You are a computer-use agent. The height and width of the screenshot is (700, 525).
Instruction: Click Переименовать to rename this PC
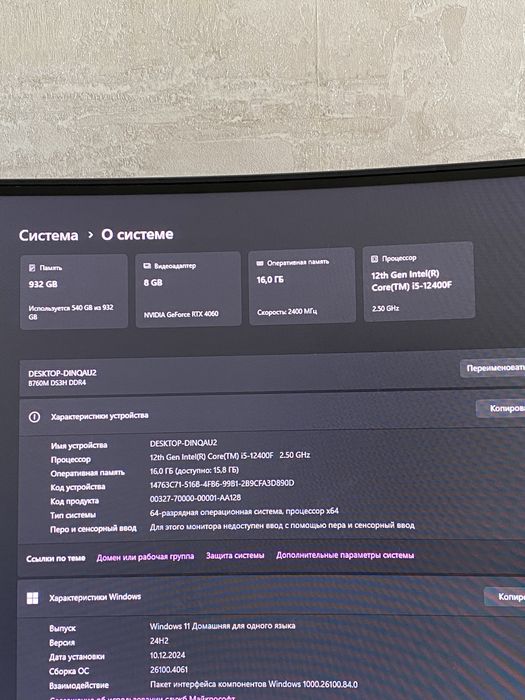(x=493, y=368)
